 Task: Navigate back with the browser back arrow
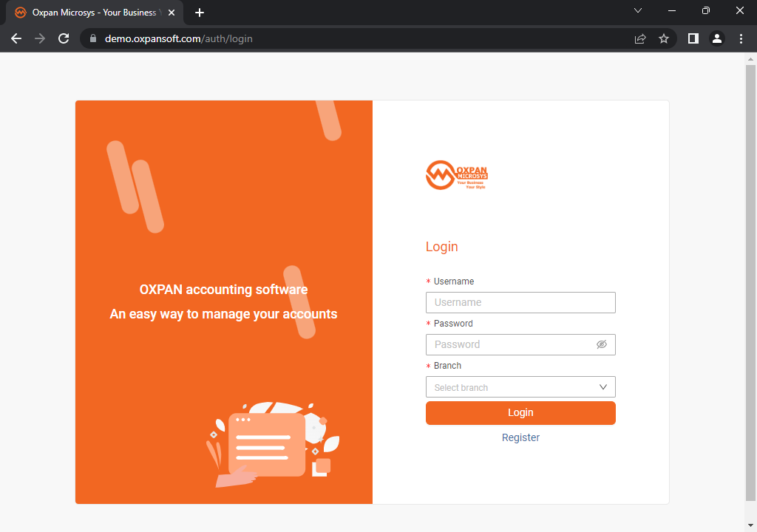point(16,38)
